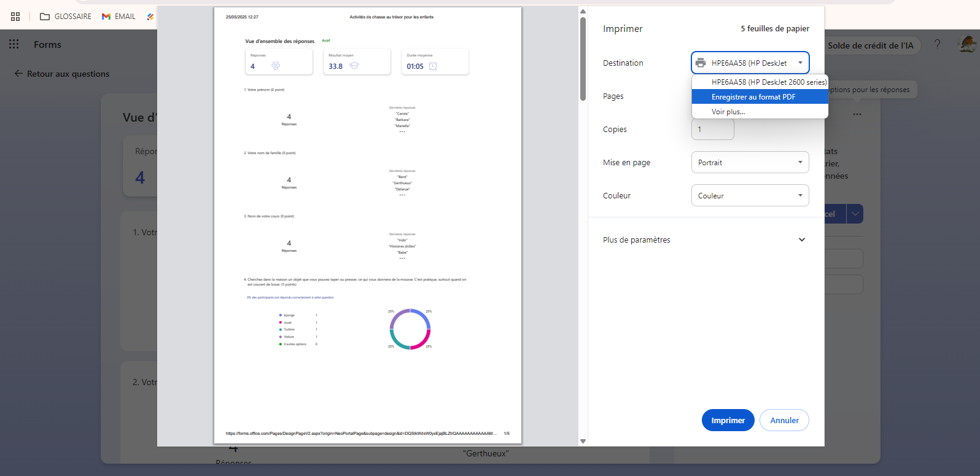Click the Imprimer button

[x=728, y=420]
